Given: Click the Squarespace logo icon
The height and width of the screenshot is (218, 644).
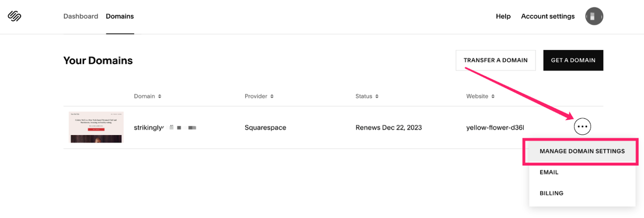Looking at the screenshot, I should (14, 16).
